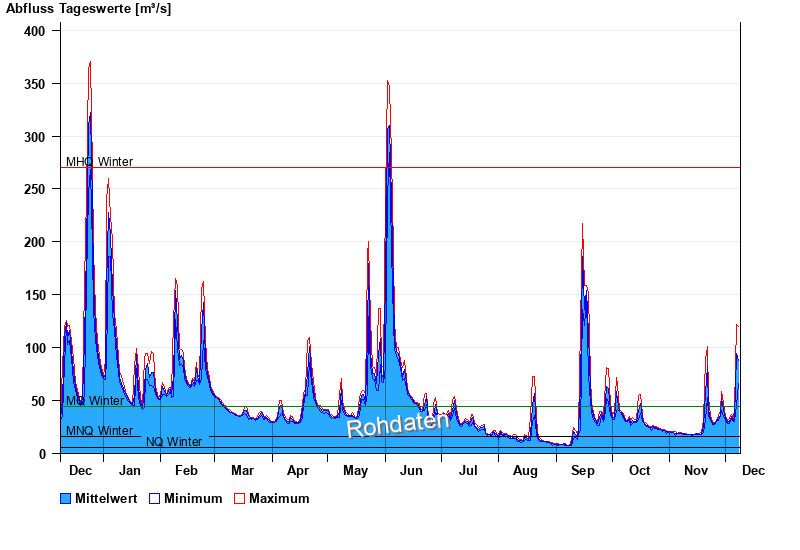Select the Mittelwert legend label
This screenshot has height=550, width=800.
coord(108,498)
